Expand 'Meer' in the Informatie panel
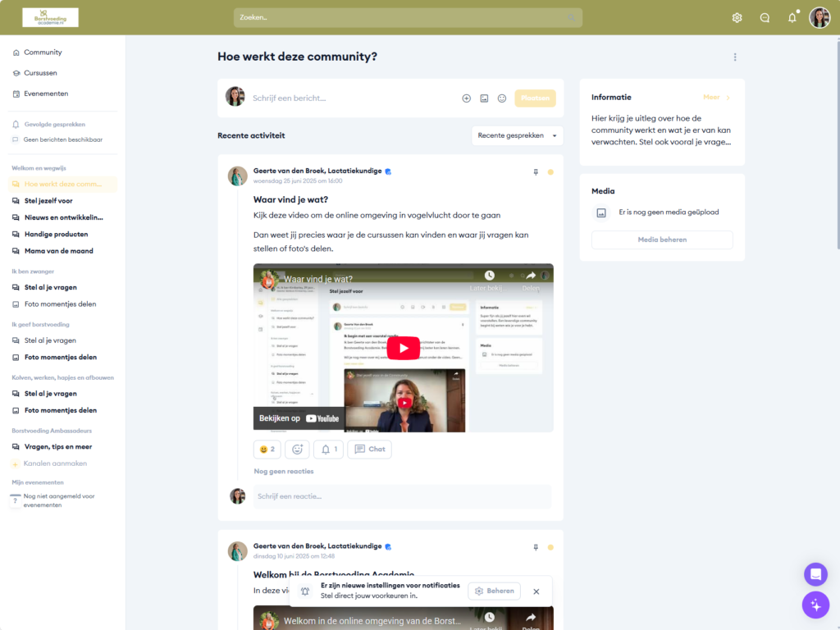 pos(716,98)
